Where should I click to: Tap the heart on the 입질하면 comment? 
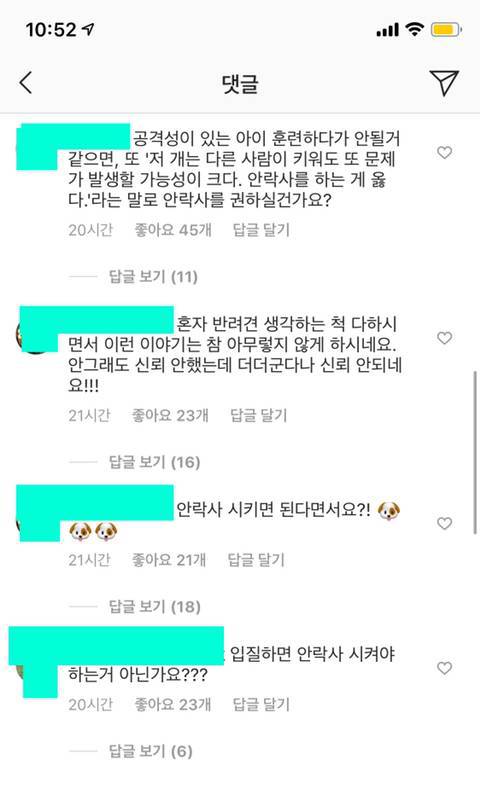[x=444, y=668]
